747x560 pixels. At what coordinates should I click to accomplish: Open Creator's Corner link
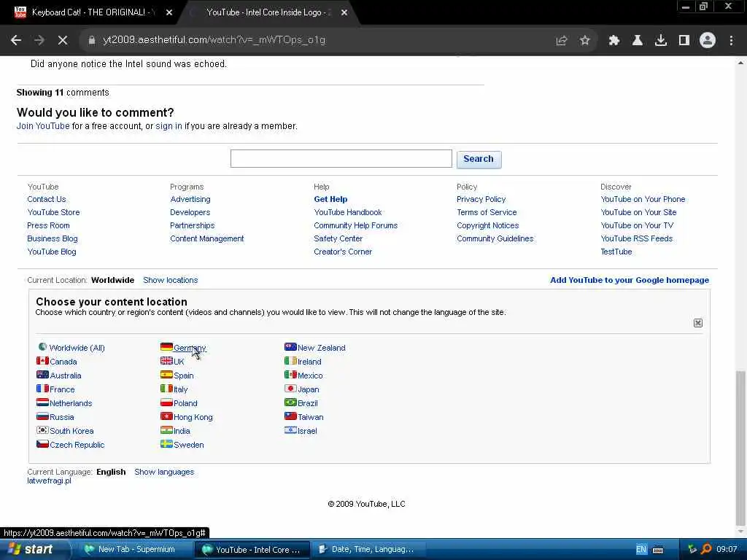(343, 252)
